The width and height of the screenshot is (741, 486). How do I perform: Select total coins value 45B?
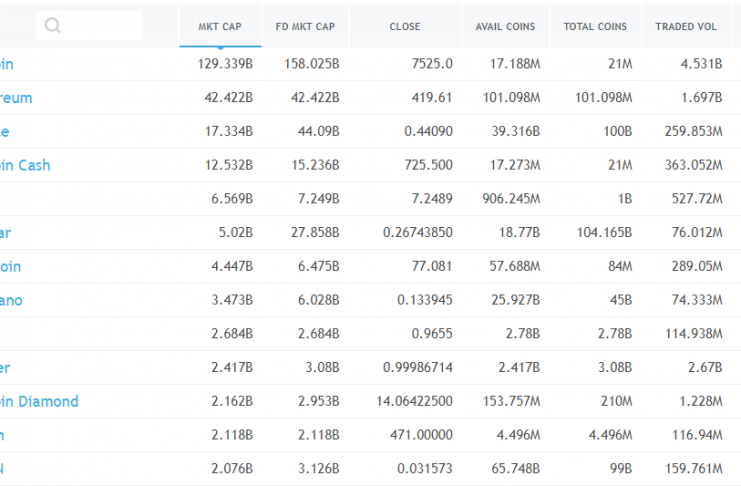621,300
